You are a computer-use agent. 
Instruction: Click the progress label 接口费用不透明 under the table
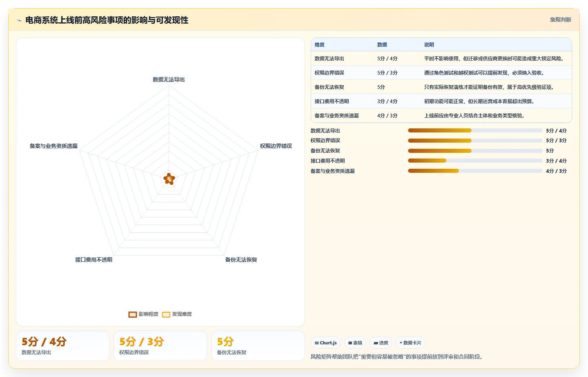coord(328,161)
